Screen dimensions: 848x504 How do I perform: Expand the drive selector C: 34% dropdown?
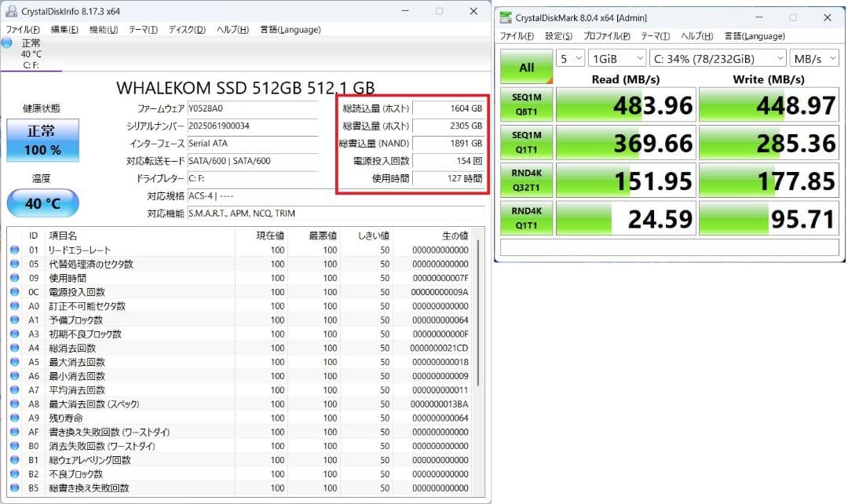[718, 59]
